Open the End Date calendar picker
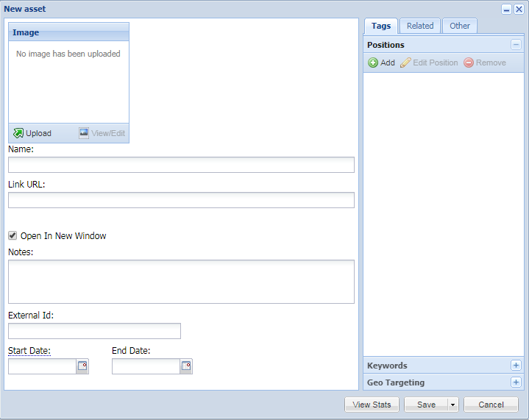The image size is (529, 420). 186,366
